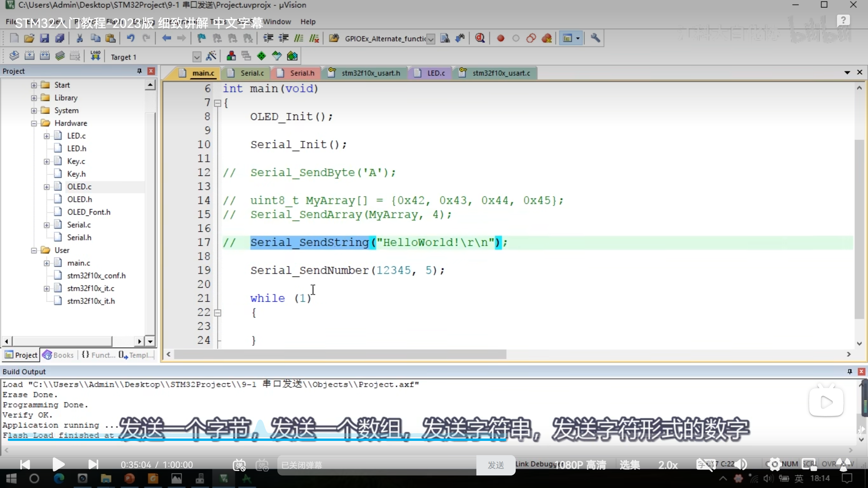Click the video progress bar
The width and height of the screenshot is (868, 488).
(x=339, y=440)
